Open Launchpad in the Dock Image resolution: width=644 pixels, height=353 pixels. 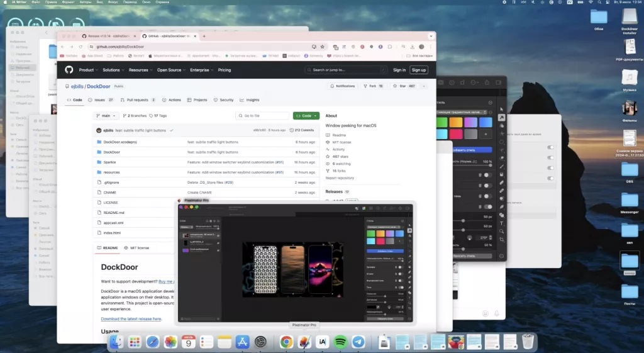[x=135, y=342]
